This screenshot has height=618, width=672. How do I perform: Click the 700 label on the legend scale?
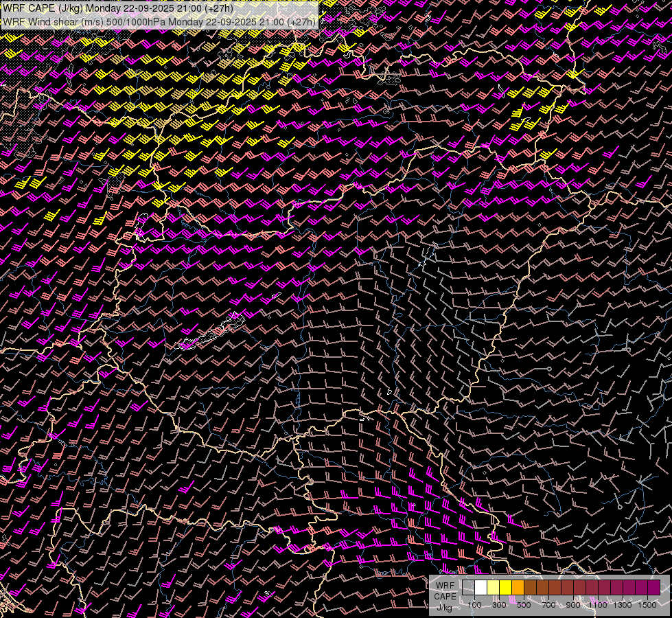coord(548,605)
